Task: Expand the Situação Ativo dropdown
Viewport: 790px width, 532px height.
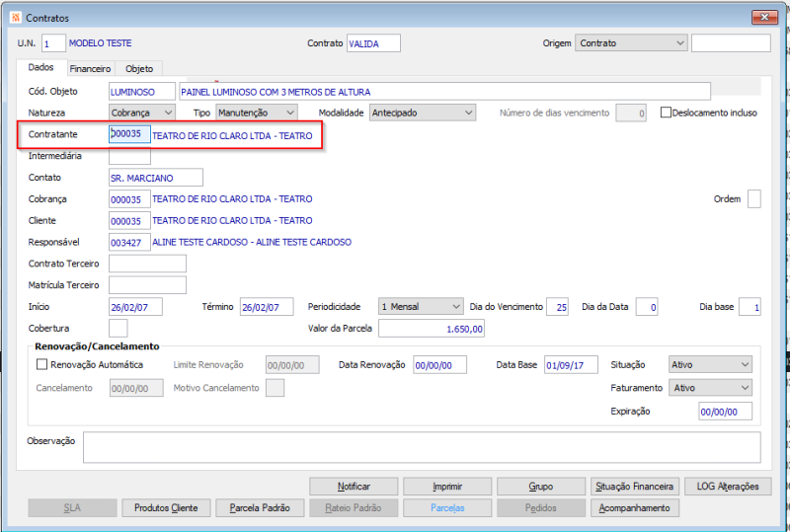Action: (x=710, y=364)
